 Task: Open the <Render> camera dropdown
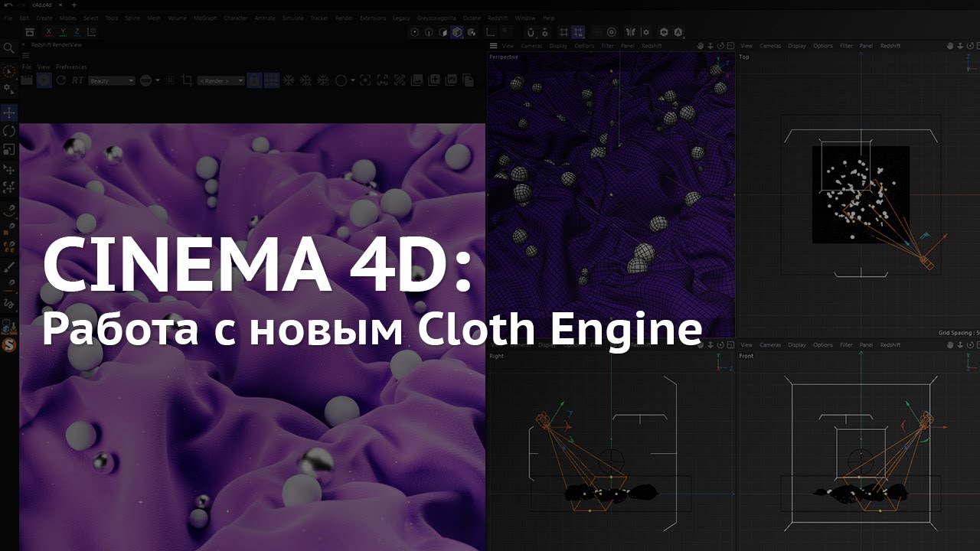pos(220,80)
